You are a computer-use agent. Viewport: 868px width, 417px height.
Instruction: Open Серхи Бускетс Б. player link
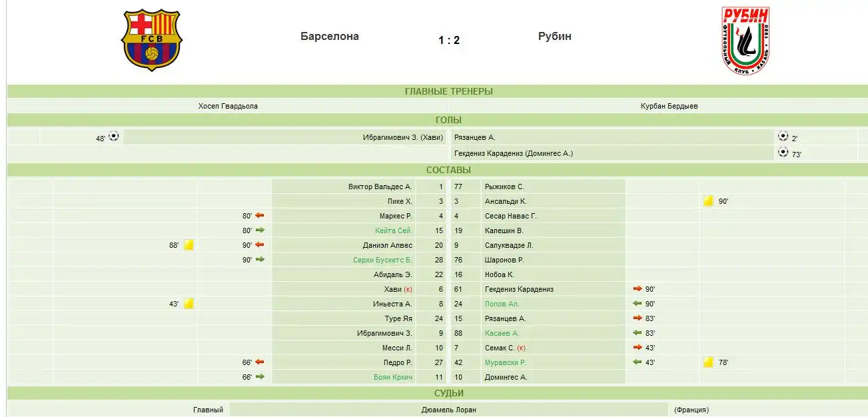click(x=382, y=260)
